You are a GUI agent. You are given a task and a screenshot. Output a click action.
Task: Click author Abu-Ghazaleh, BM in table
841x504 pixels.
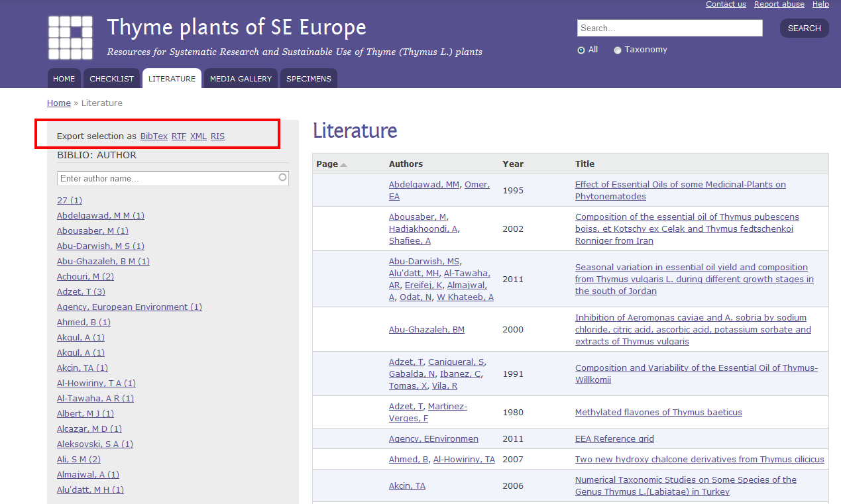coord(427,329)
